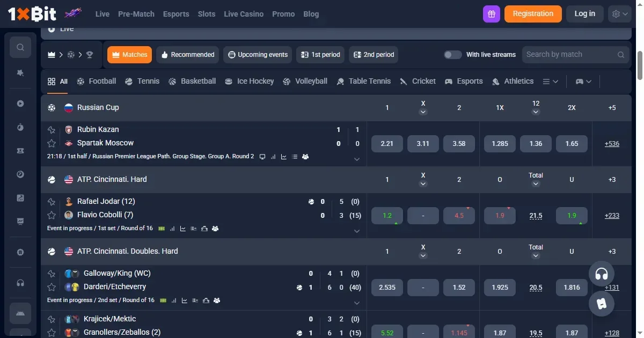Open the settings gear dropdown in header

point(620,14)
